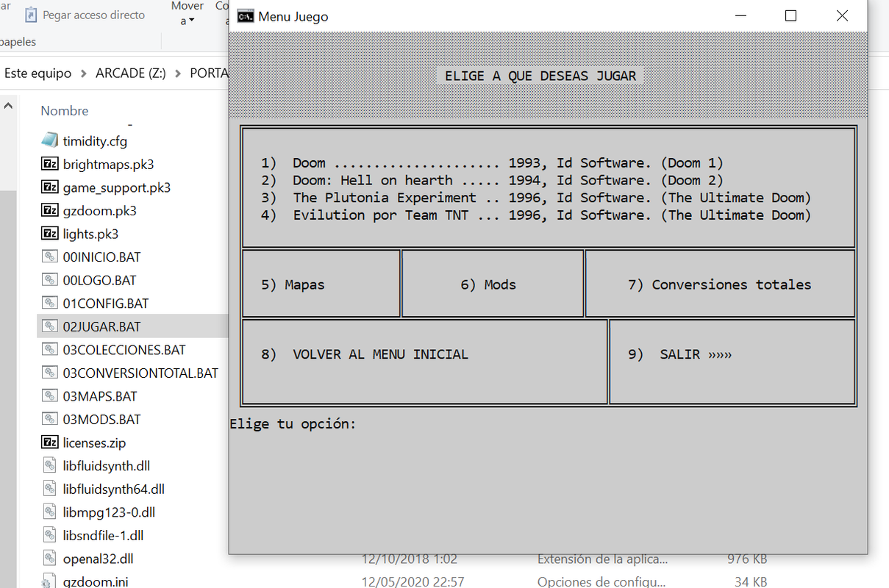The width and height of the screenshot is (889, 588).
Task: Select the gzdoom.pk3 file name
Action: tap(100, 210)
